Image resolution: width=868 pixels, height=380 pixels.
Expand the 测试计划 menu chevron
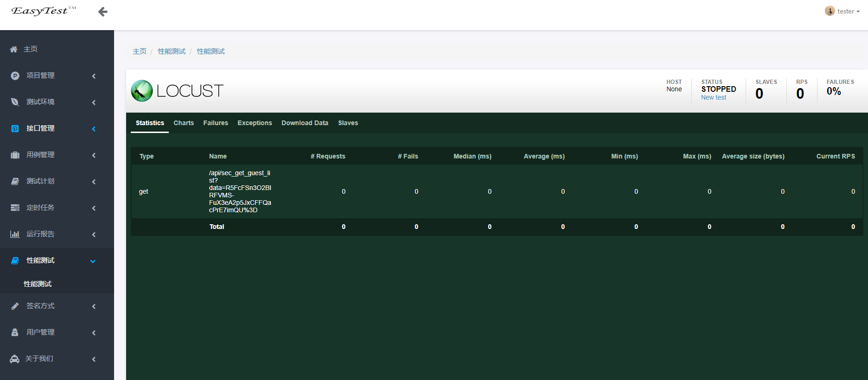94,182
